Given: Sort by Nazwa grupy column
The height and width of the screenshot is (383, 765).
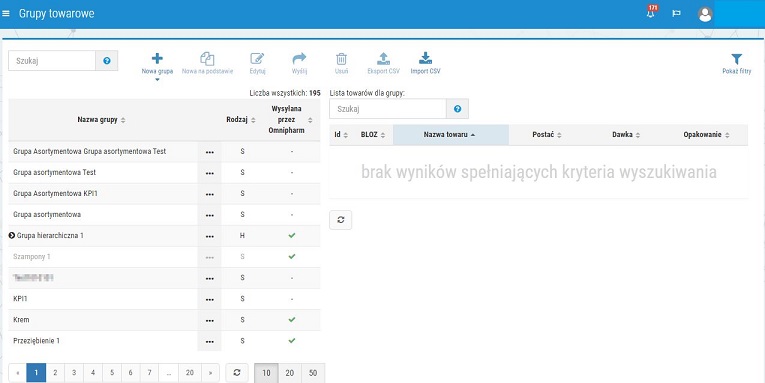Looking at the screenshot, I should tap(101, 120).
